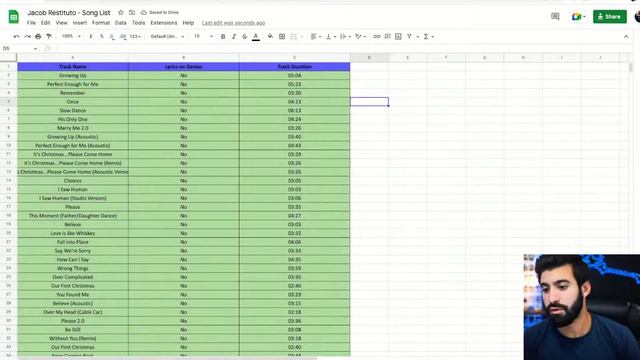
Task: Select the cell 'Slow Dance'
Action: [x=73, y=111]
